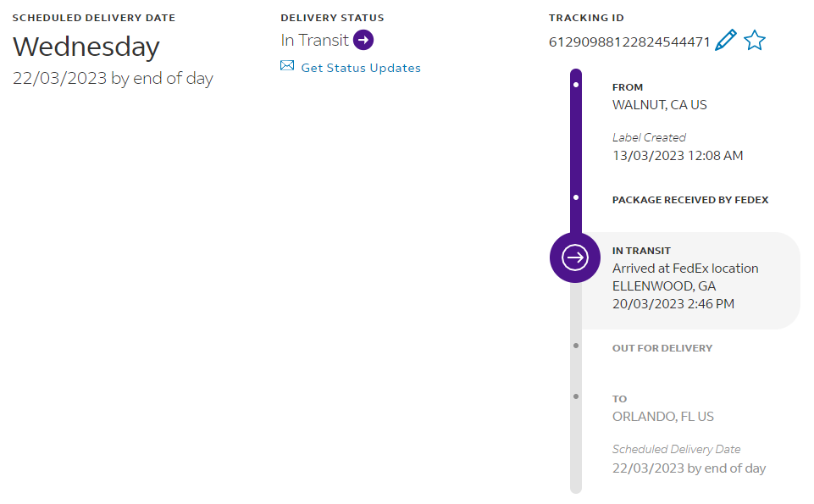Click the PACKAGE RECEIVED BY FEDEX label
Image resolution: width=814 pixels, height=504 pixels.
[x=690, y=200]
